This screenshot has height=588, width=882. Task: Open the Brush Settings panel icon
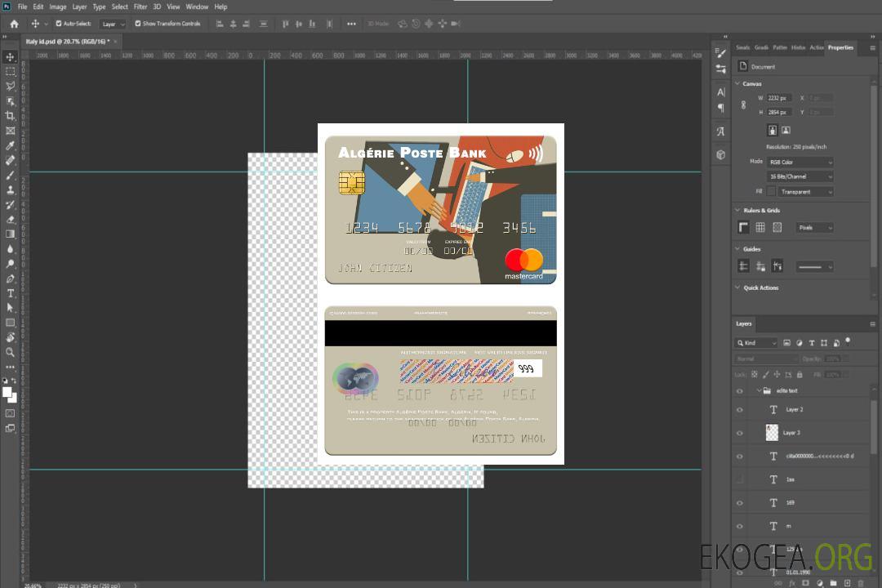pyautogui.click(x=720, y=53)
